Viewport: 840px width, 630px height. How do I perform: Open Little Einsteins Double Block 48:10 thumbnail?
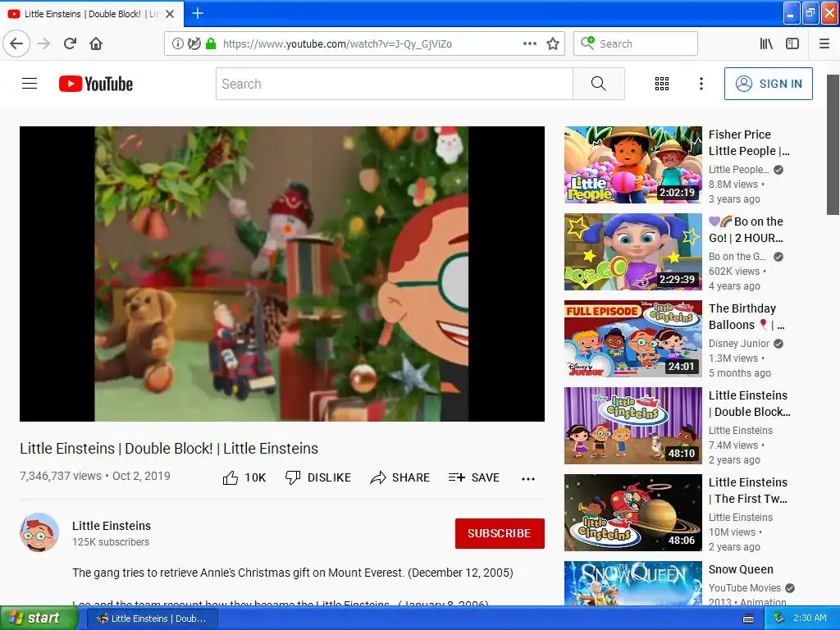point(633,426)
